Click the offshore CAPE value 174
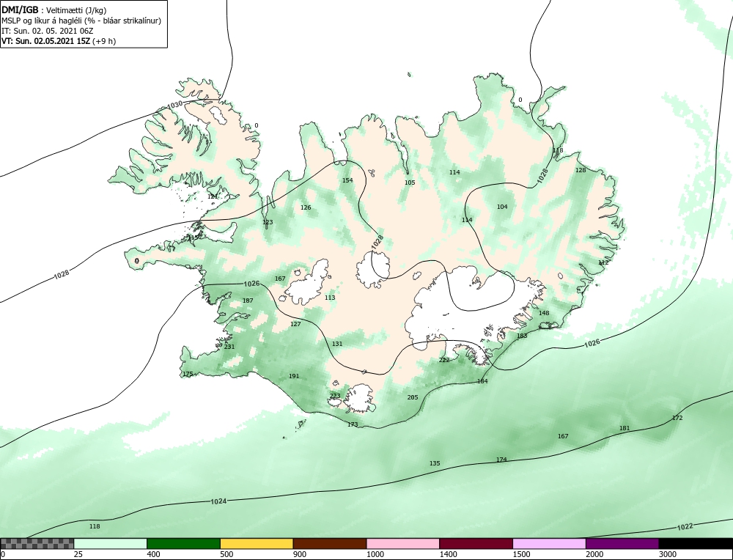733x560 pixels. (501, 460)
